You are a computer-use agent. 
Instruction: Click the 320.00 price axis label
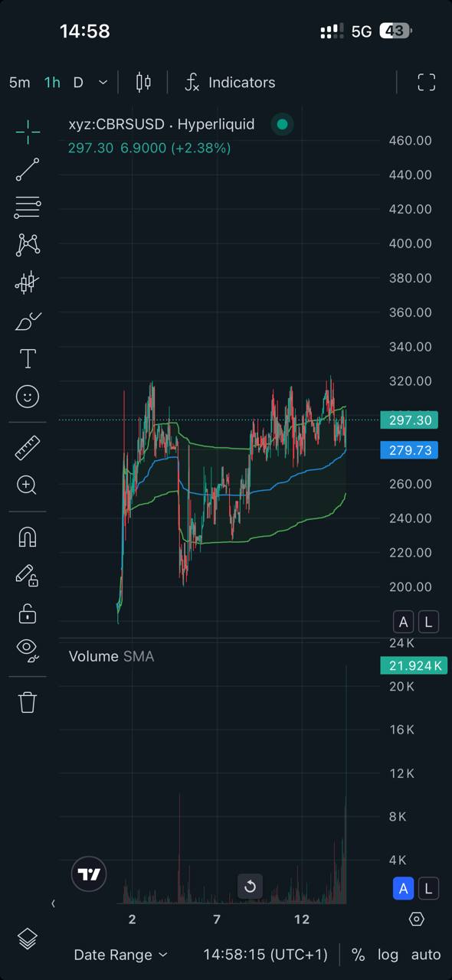click(x=410, y=381)
